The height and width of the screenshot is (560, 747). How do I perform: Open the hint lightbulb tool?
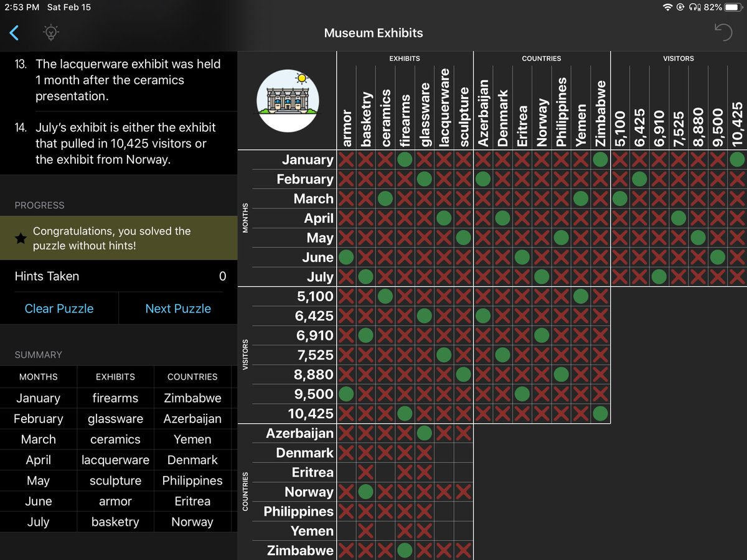point(51,33)
